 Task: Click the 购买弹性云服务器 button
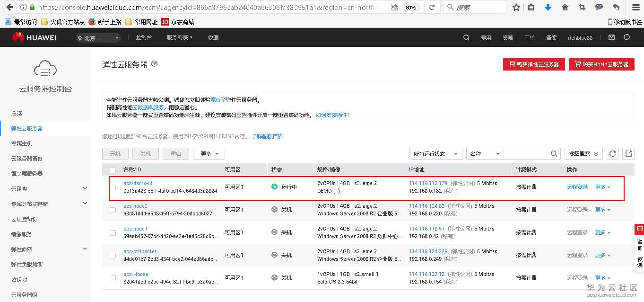point(534,64)
